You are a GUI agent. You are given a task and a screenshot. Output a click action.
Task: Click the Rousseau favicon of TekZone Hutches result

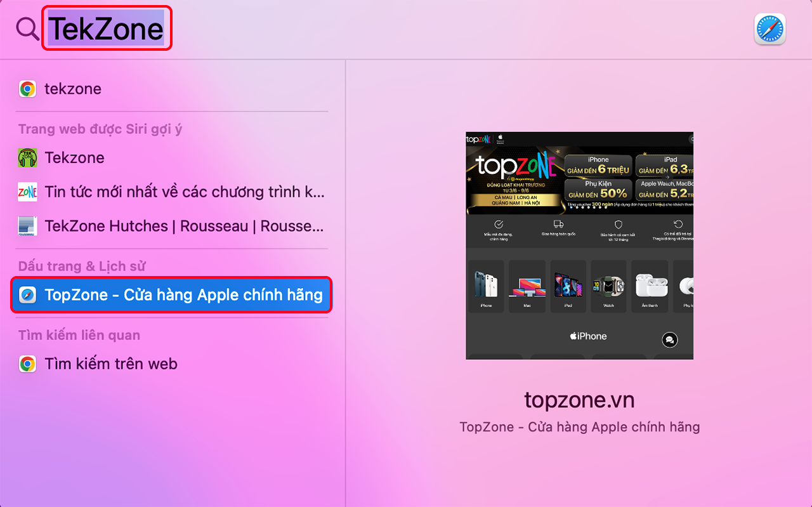(x=27, y=226)
